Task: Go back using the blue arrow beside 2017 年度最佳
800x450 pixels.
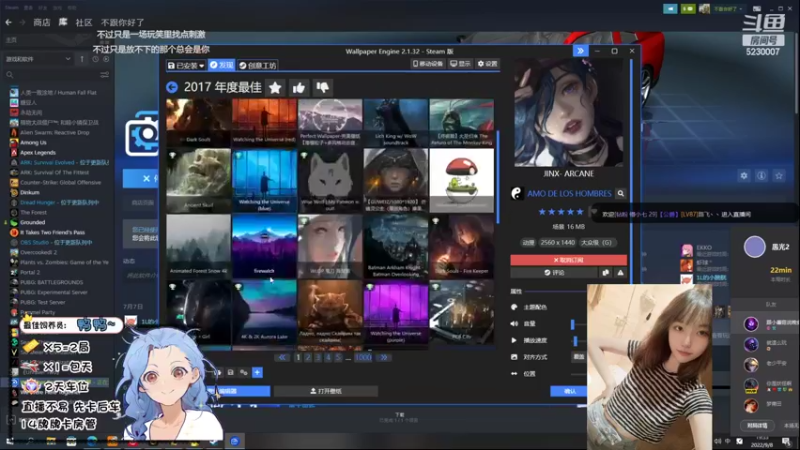Action: click(x=172, y=87)
